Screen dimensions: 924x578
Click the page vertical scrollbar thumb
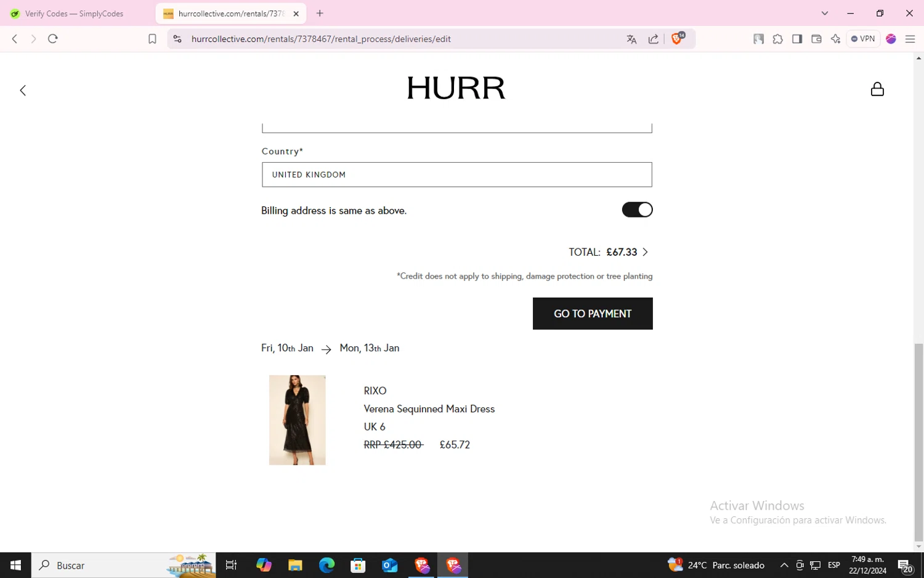tap(918, 442)
